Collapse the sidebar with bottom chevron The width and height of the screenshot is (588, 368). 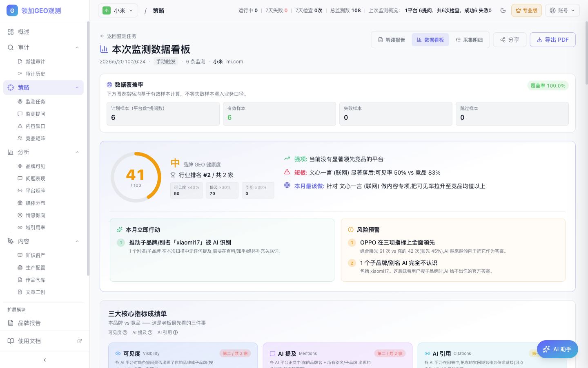tap(45, 360)
